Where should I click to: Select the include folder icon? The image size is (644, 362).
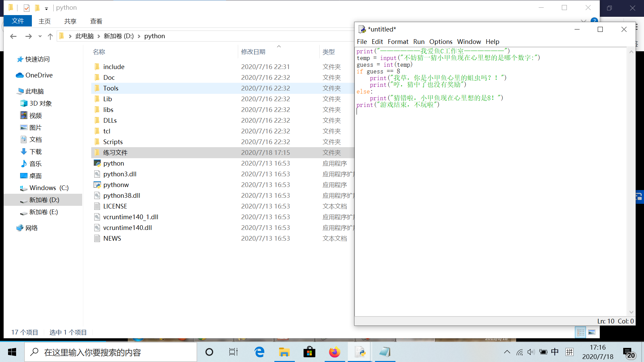(x=97, y=67)
